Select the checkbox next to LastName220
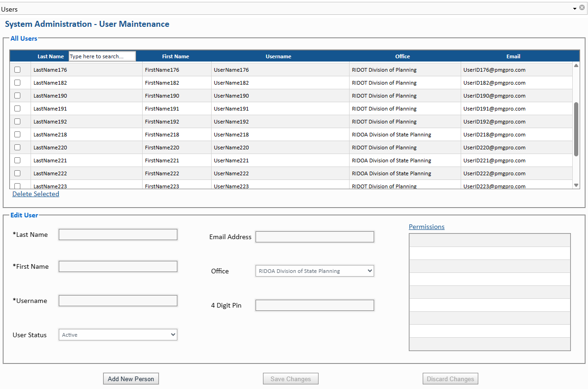 click(x=18, y=148)
